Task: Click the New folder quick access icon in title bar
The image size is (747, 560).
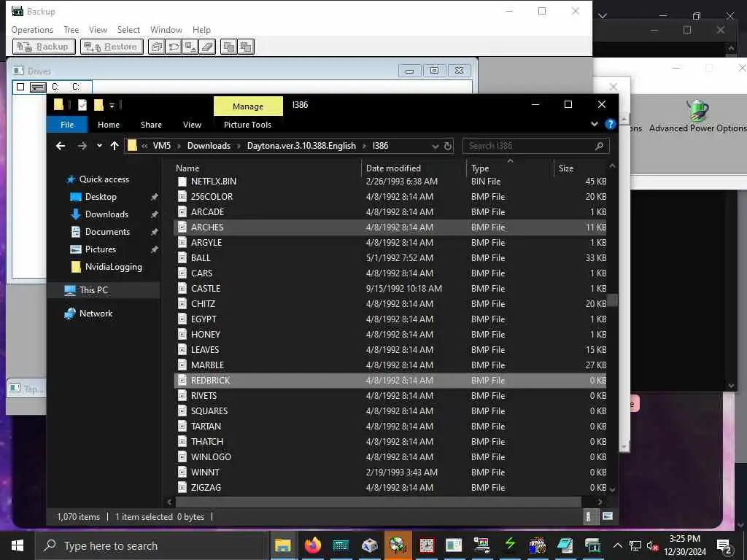Action: pos(98,105)
